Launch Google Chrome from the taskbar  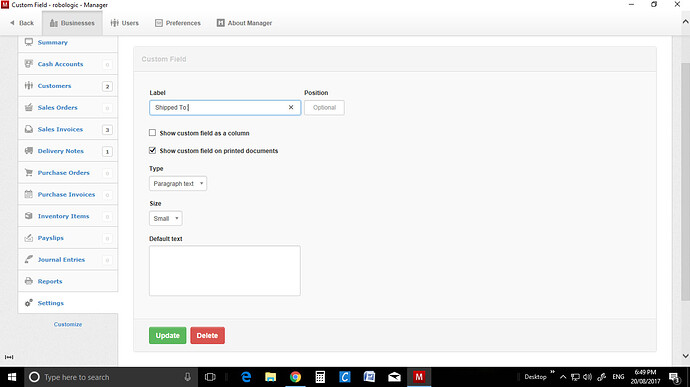coord(295,377)
